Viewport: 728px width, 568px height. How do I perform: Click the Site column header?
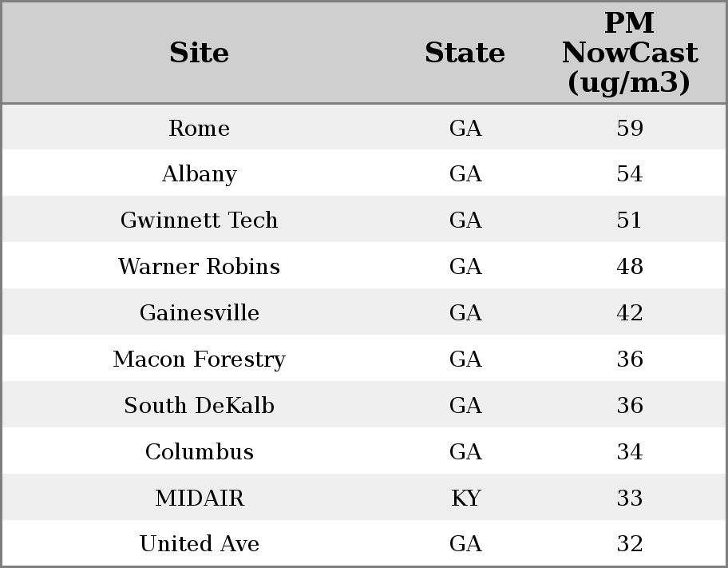pyautogui.click(x=199, y=53)
